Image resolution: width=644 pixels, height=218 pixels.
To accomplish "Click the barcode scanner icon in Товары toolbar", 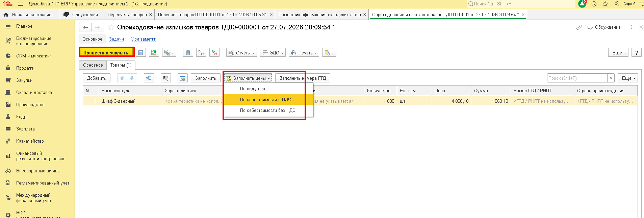I will (x=166, y=78).
